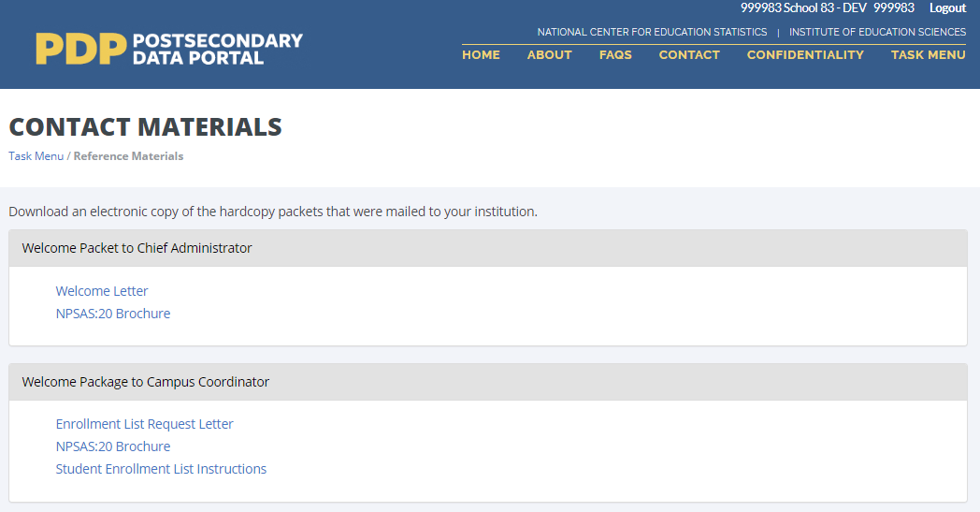
Task: Click Task Menu in the top navigation bar
Action: pos(928,55)
